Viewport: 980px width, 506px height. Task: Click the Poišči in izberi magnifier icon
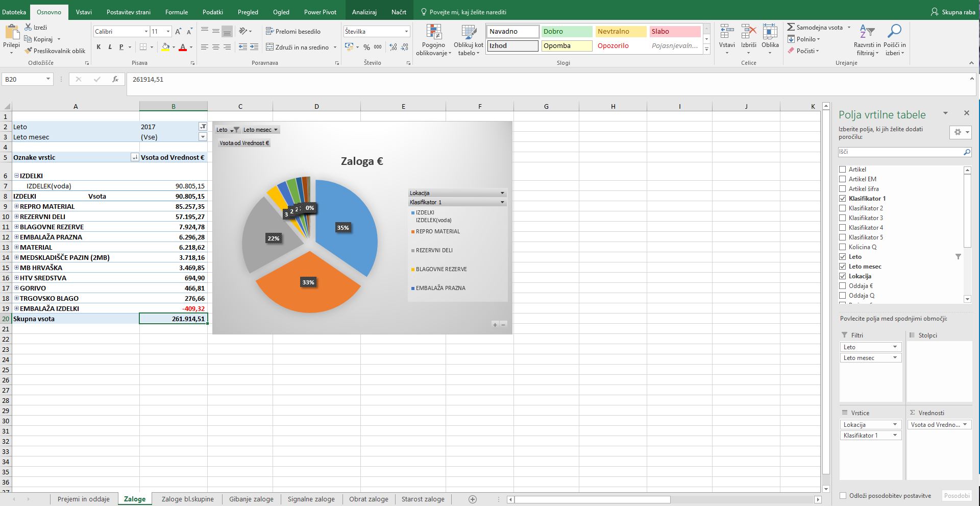coord(894,31)
